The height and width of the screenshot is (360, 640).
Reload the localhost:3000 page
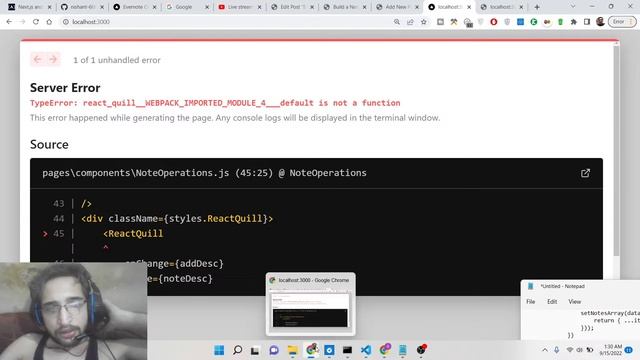[36, 22]
